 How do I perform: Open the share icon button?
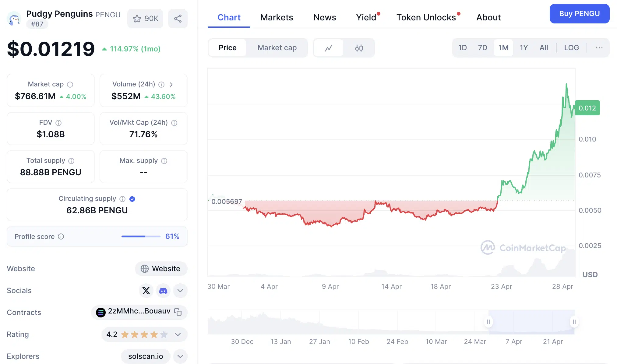pos(178,19)
